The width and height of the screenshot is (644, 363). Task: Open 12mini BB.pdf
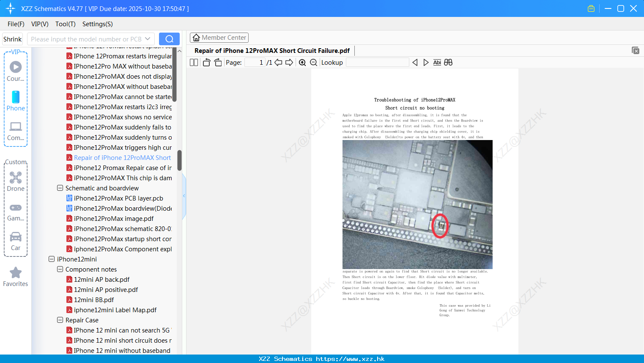[94, 300]
